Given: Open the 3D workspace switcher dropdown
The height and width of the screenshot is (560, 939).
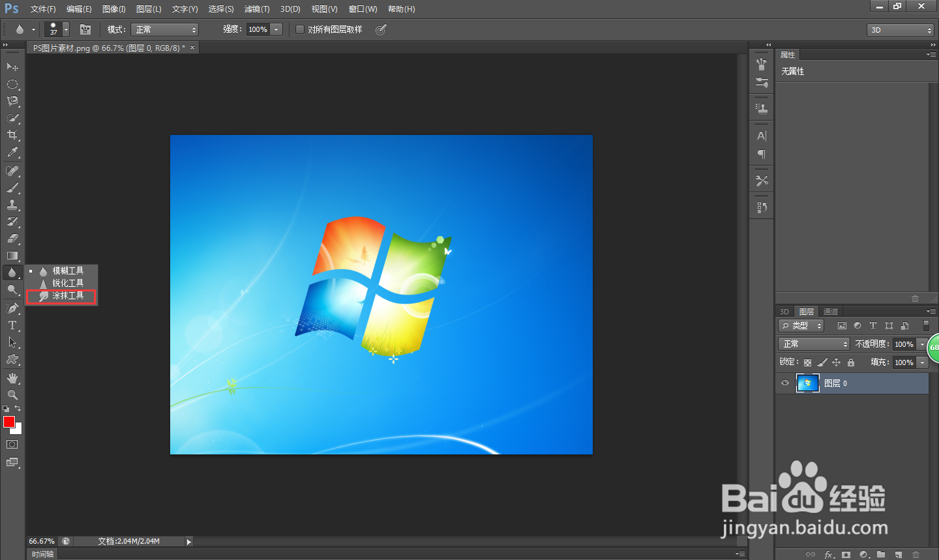Looking at the screenshot, I should click(901, 30).
